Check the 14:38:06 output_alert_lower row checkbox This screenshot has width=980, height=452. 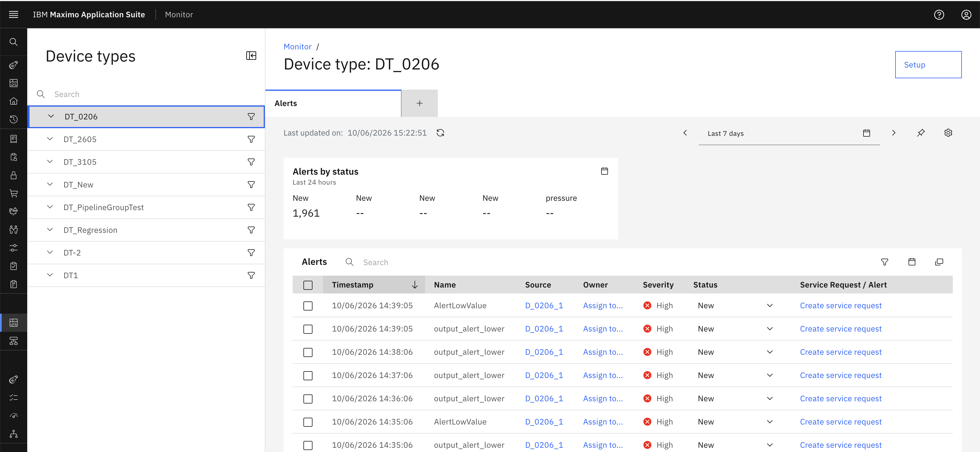tap(308, 352)
